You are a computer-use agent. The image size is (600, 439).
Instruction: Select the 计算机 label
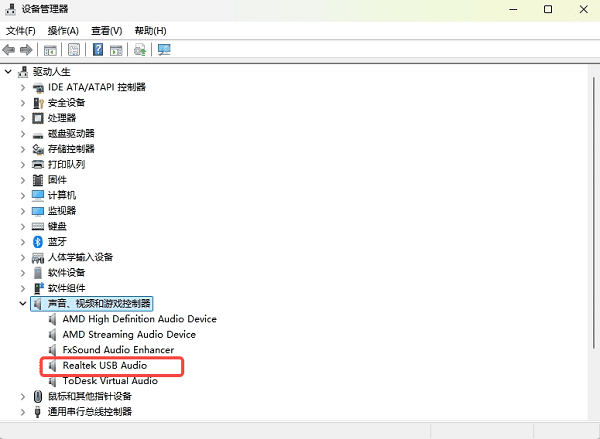click(62, 195)
